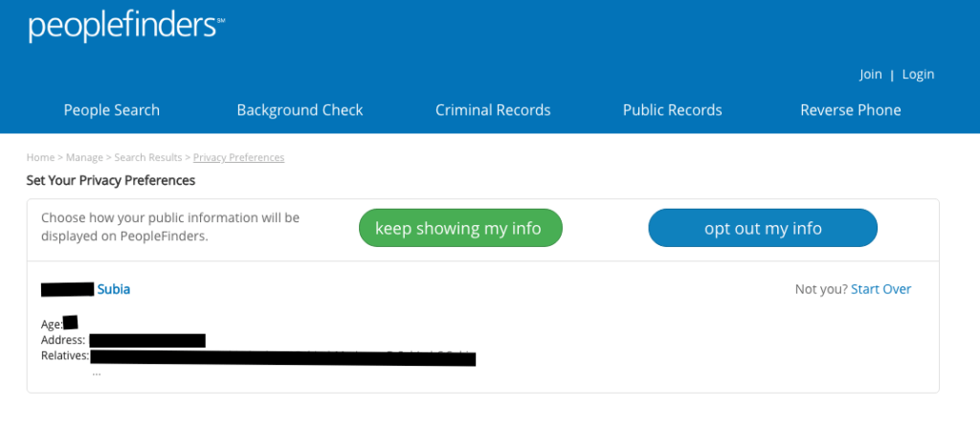
Task: Navigate to Reverse Phone lookup
Action: click(x=850, y=110)
